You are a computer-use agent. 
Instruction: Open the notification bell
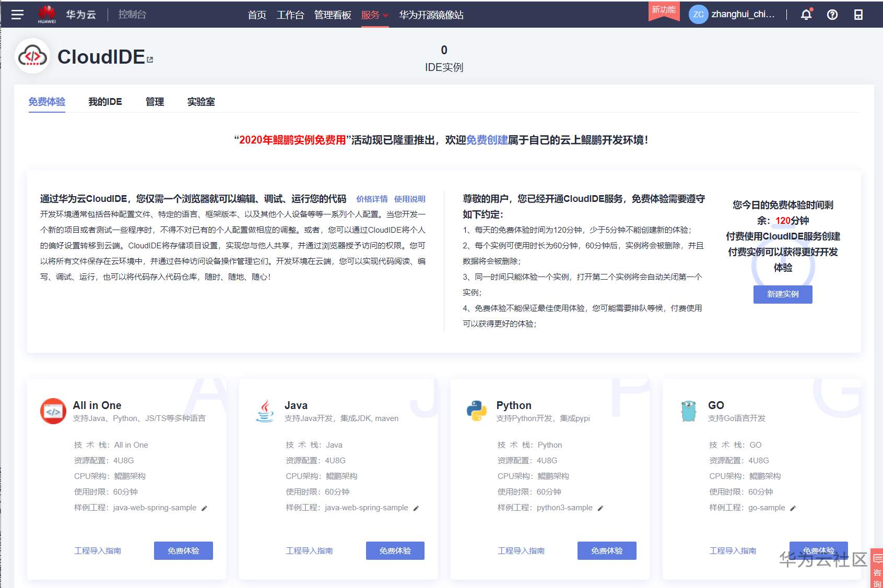pyautogui.click(x=806, y=15)
